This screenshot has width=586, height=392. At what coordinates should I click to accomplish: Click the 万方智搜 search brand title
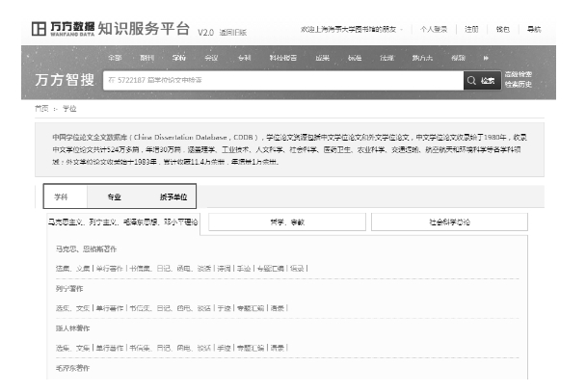pos(65,80)
